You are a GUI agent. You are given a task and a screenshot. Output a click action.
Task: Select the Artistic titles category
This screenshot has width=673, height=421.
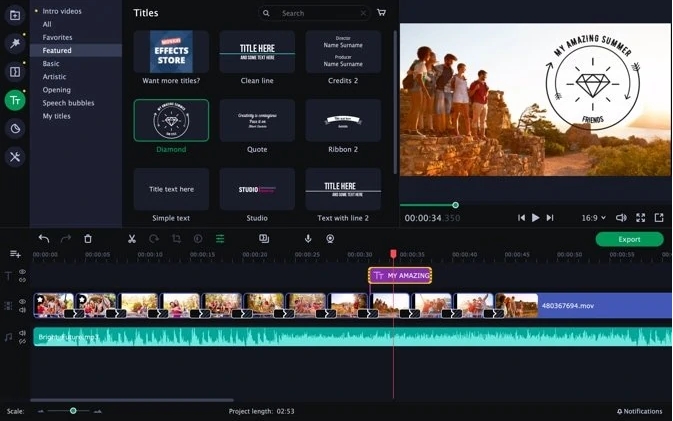pyautogui.click(x=54, y=77)
